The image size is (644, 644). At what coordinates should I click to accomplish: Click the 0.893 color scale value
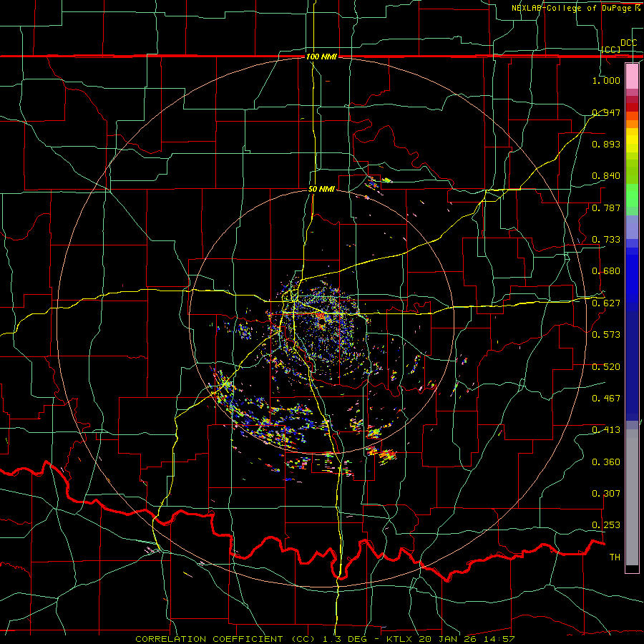[x=606, y=144]
